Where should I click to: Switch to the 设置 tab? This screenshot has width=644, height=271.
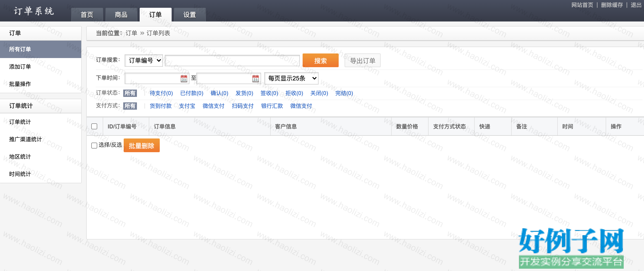point(190,15)
